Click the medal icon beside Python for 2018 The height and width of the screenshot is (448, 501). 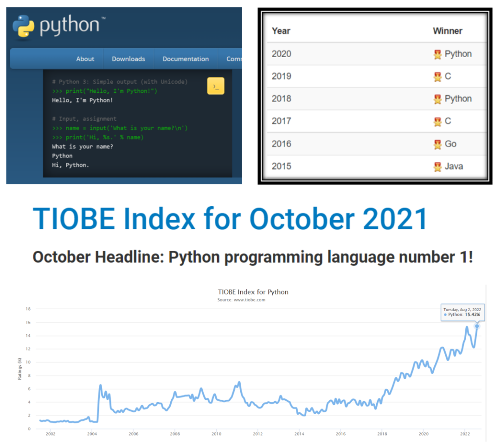click(x=438, y=98)
